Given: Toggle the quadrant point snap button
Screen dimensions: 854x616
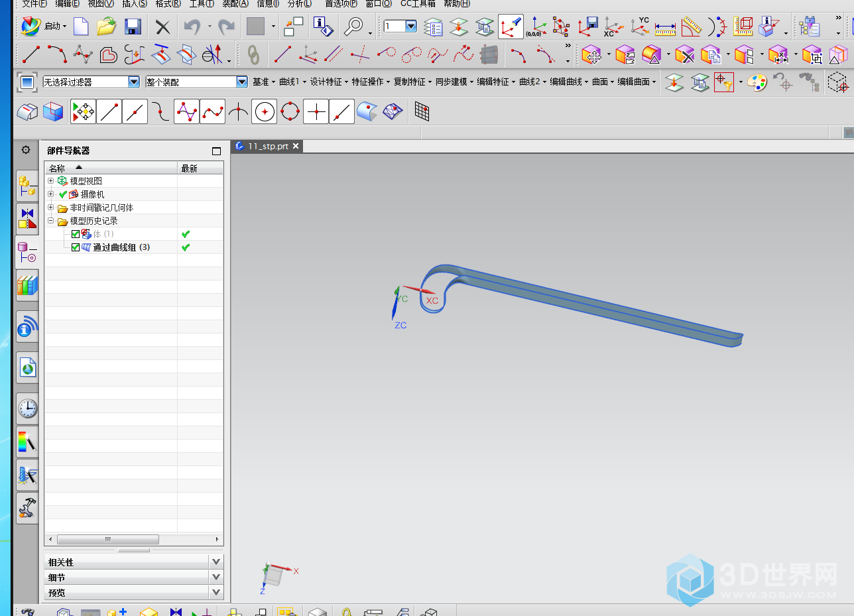Looking at the screenshot, I should 290,112.
